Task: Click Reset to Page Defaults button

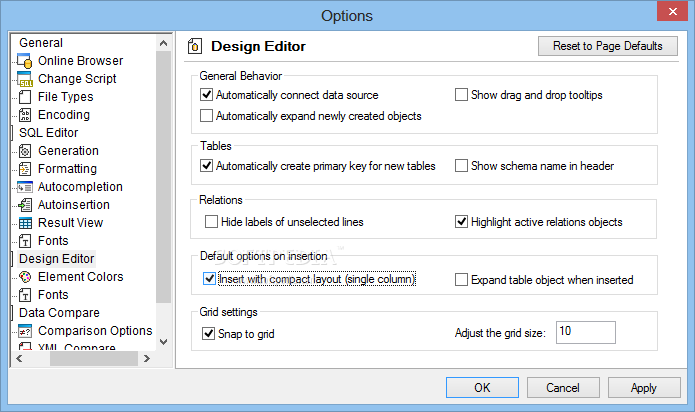Action: point(608,46)
